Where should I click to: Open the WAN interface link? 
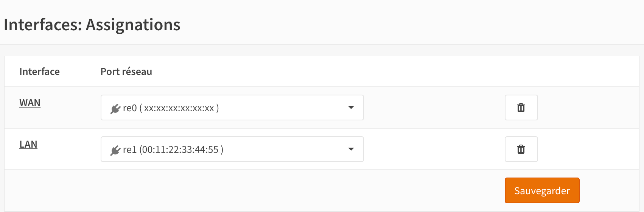pos(30,103)
